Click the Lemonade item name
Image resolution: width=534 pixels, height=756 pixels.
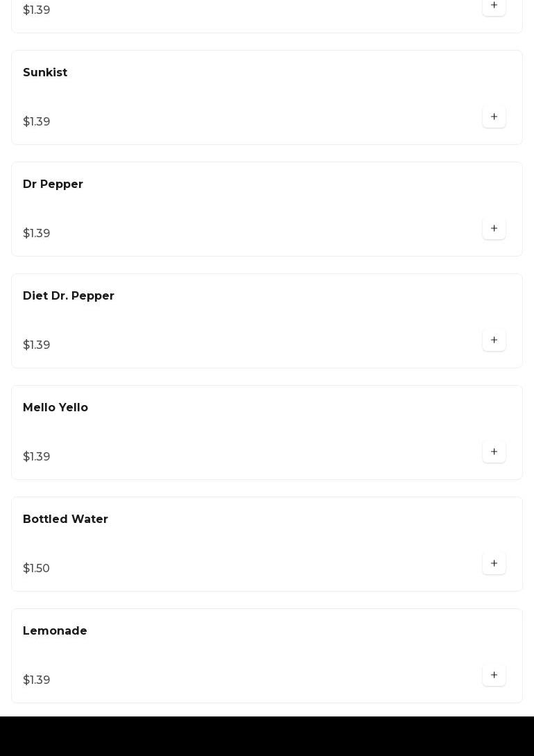click(55, 631)
